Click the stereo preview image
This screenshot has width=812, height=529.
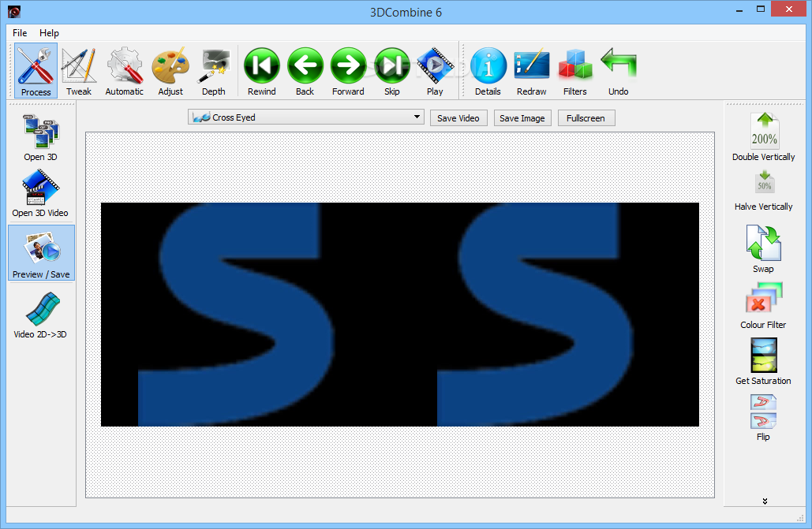coord(400,315)
